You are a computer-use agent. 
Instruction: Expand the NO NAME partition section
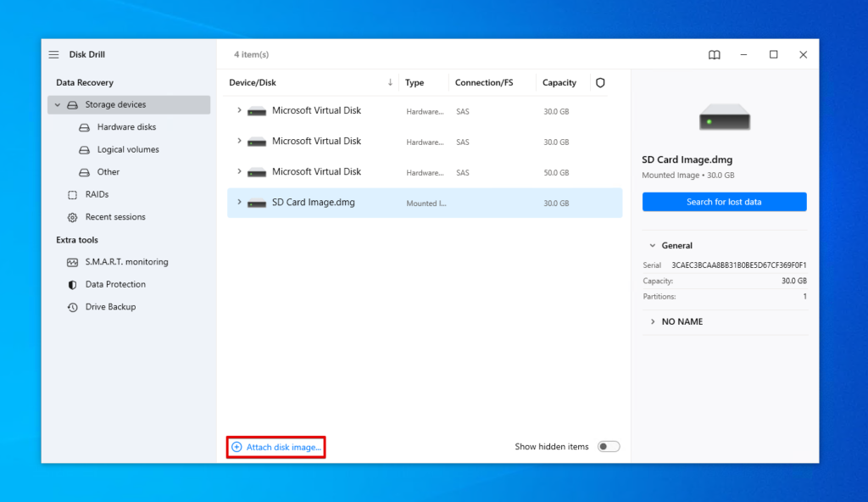tap(652, 322)
